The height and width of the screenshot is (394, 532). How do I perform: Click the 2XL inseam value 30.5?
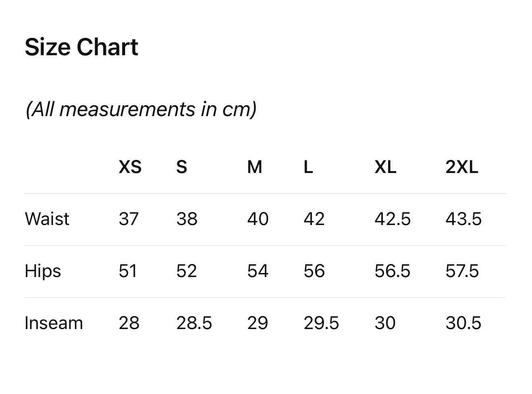coord(463,323)
